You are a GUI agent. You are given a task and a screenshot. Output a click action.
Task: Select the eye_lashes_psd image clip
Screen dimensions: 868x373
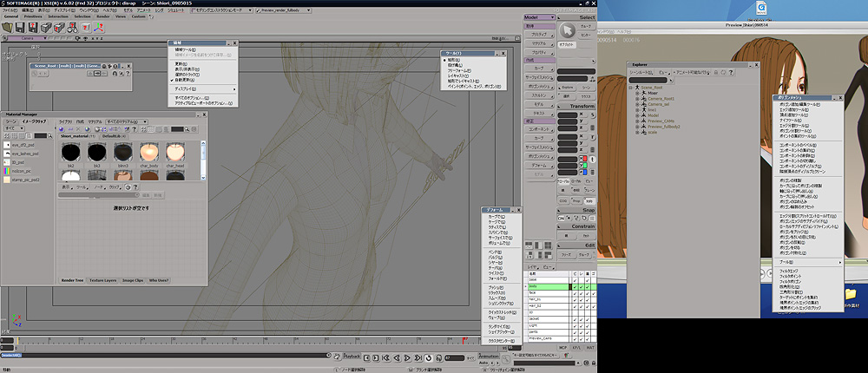tap(22, 154)
